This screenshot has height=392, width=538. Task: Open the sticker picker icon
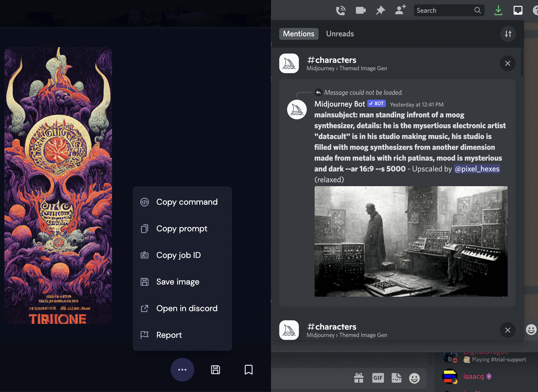pyautogui.click(x=396, y=378)
